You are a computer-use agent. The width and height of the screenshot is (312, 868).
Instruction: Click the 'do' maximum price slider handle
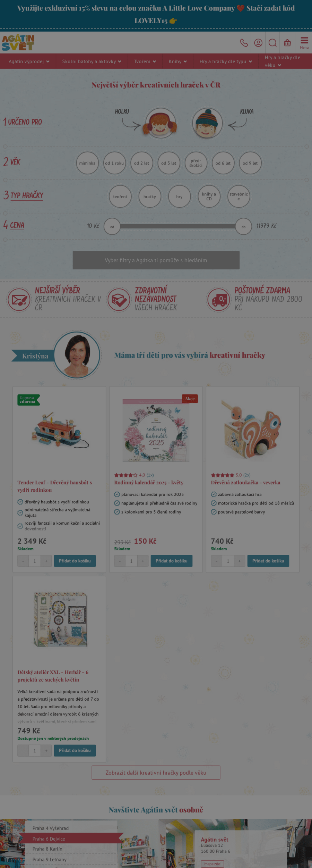pos(244,227)
